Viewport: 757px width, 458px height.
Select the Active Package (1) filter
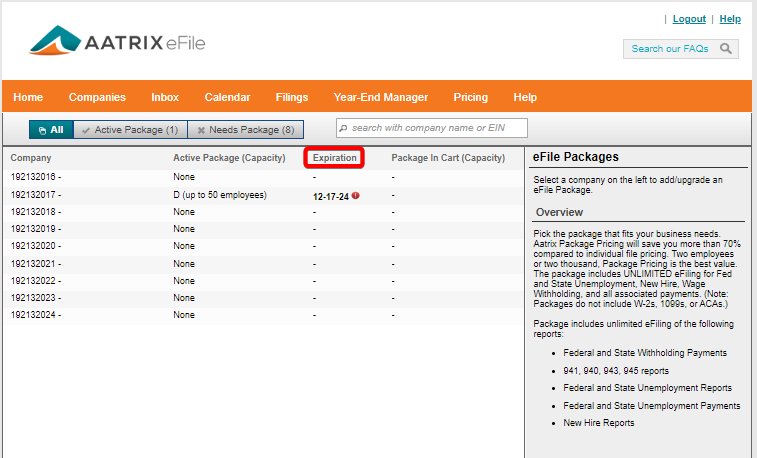[130, 129]
